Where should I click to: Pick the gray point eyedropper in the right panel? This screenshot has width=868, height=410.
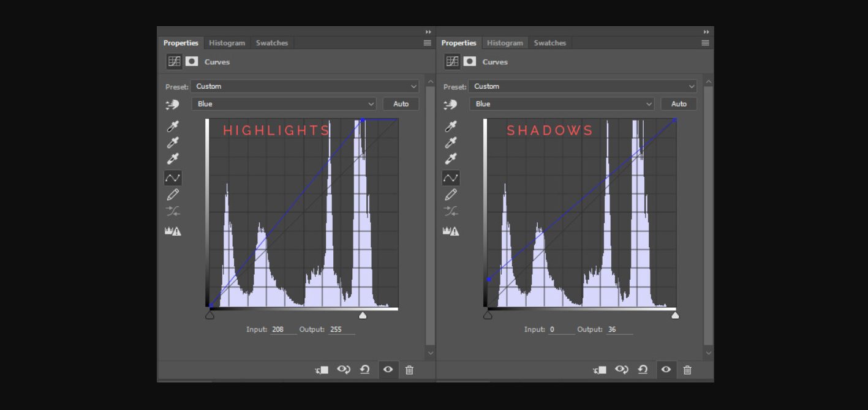451,143
